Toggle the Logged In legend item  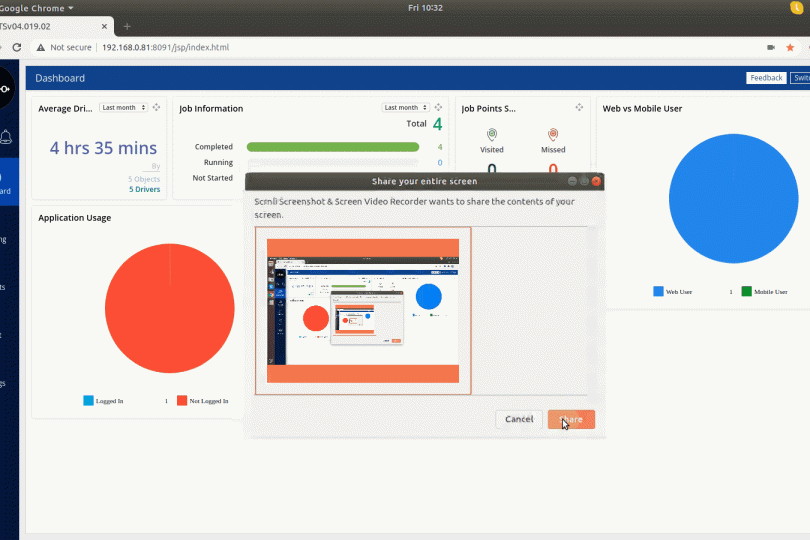pyautogui.click(x=103, y=401)
